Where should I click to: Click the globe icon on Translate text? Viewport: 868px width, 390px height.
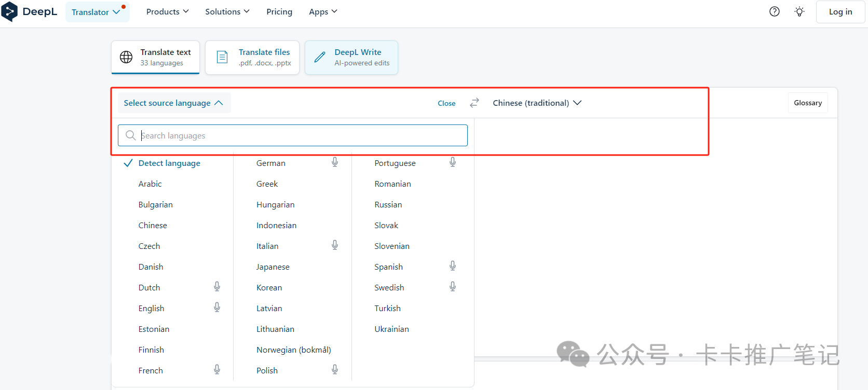[x=126, y=57]
